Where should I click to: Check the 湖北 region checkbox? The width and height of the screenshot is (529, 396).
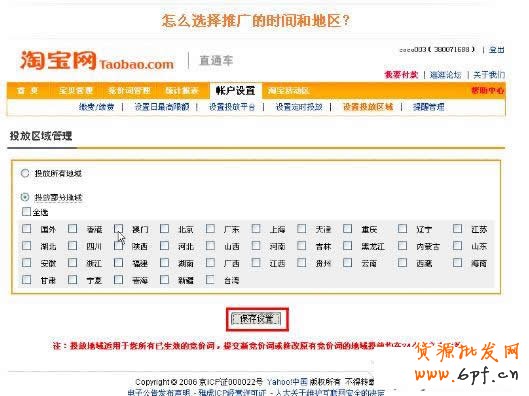pyautogui.click(x=26, y=246)
